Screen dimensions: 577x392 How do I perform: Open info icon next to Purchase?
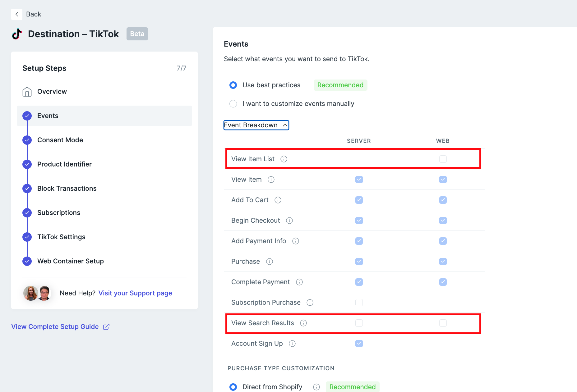[x=270, y=262]
